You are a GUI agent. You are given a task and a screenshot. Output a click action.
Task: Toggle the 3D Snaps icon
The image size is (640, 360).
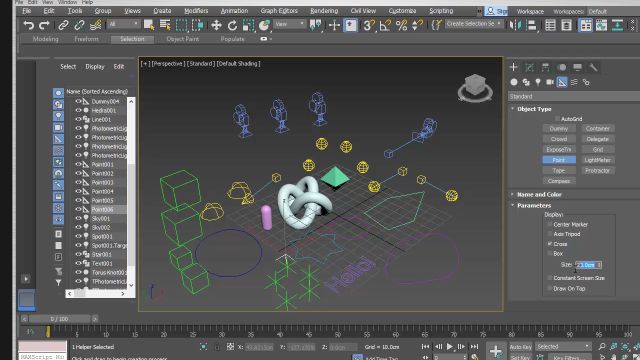click(x=369, y=25)
